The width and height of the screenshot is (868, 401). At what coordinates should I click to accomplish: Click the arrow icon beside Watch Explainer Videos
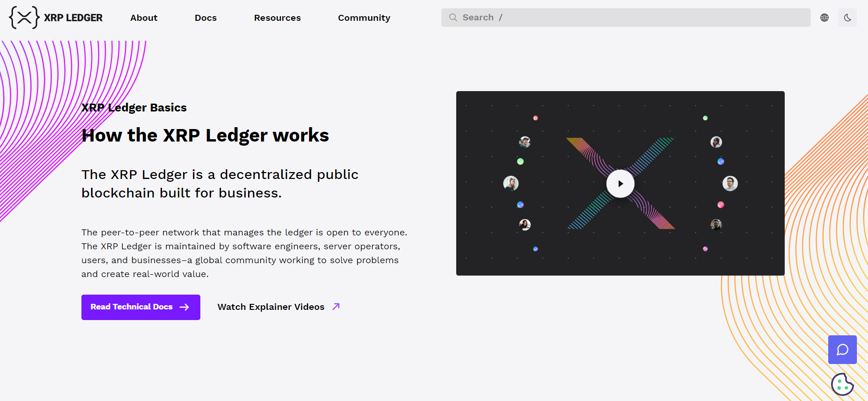[x=336, y=306]
